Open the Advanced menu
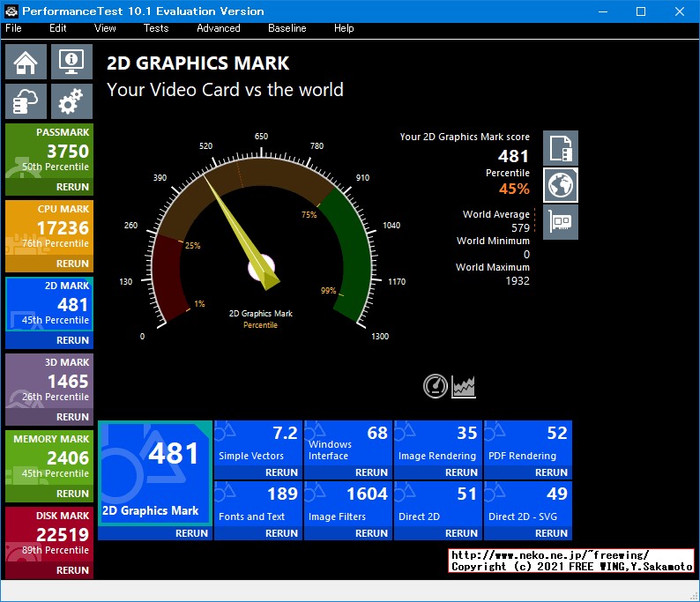The height and width of the screenshot is (602, 700). [x=219, y=28]
